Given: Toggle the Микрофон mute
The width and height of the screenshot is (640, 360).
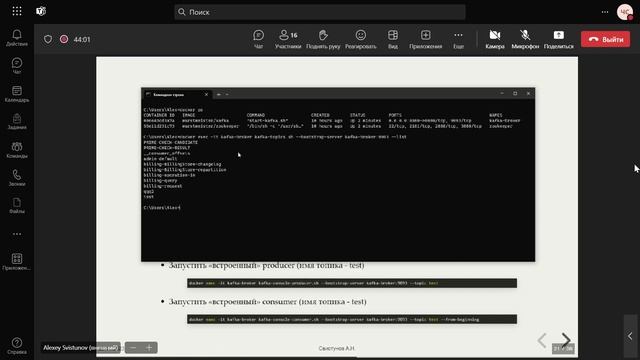Looking at the screenshot, I should [525, 39].
